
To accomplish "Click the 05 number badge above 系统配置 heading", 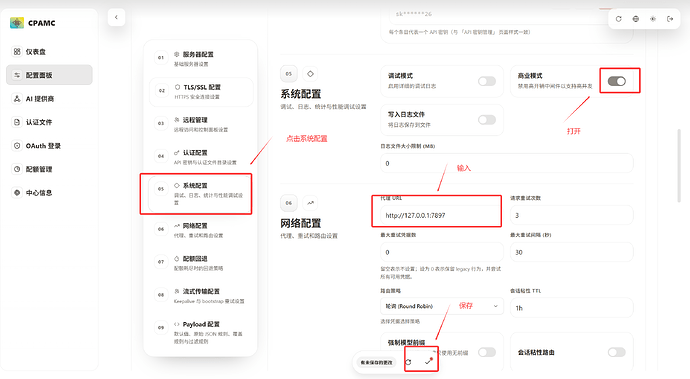I will pos(289,74).
